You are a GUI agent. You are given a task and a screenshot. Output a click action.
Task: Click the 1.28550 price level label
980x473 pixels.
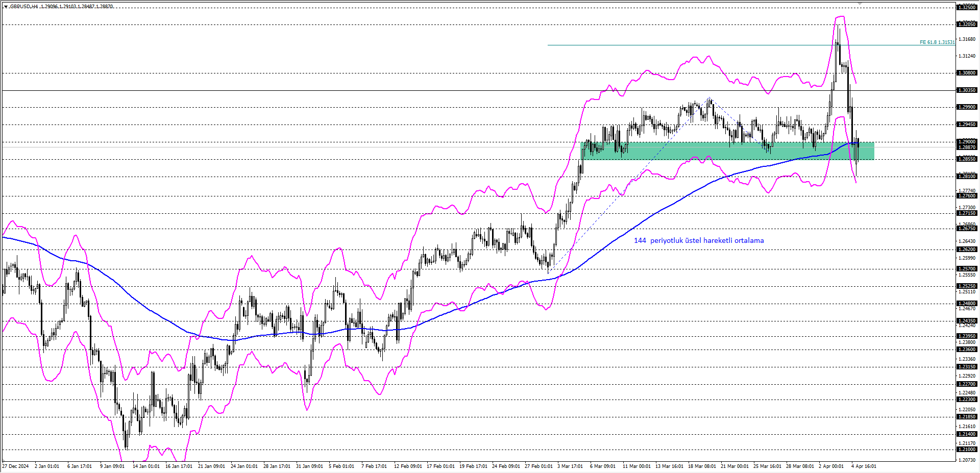[x=967, y=159]
